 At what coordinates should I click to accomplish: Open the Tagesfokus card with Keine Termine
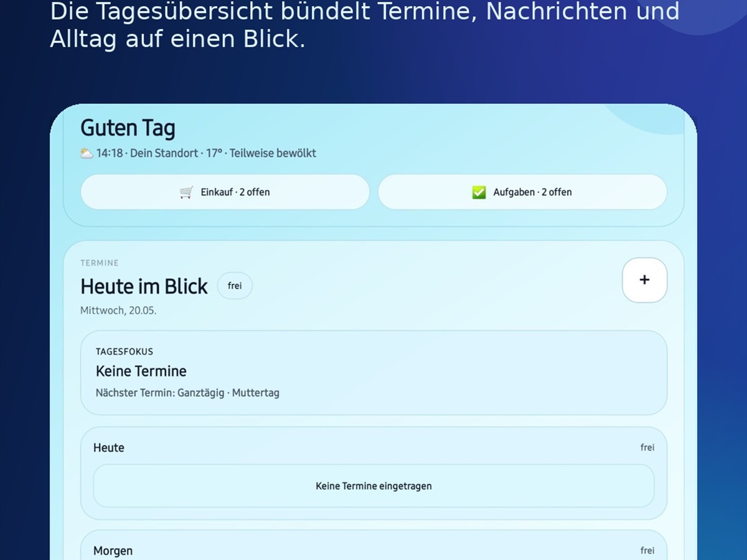374,373
